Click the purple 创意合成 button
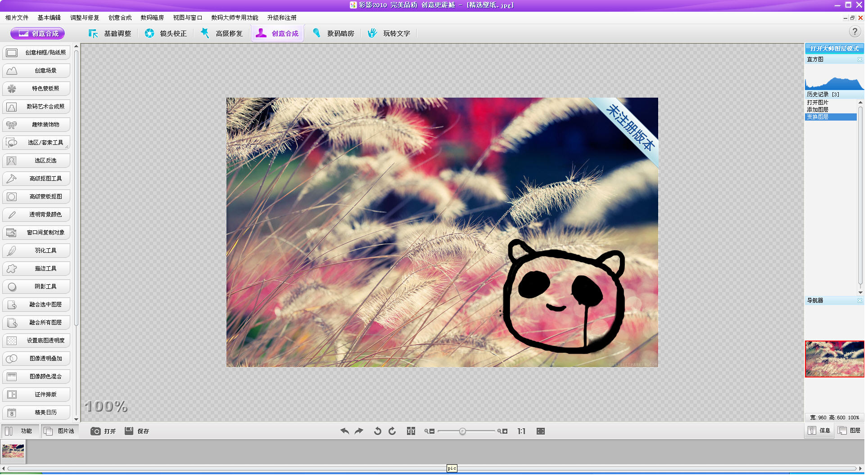868x476 pixels. [38, 33]
